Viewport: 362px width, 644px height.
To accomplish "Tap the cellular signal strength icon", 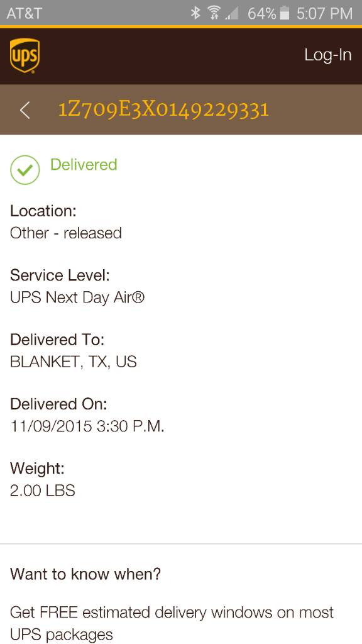I will [231, 14].
